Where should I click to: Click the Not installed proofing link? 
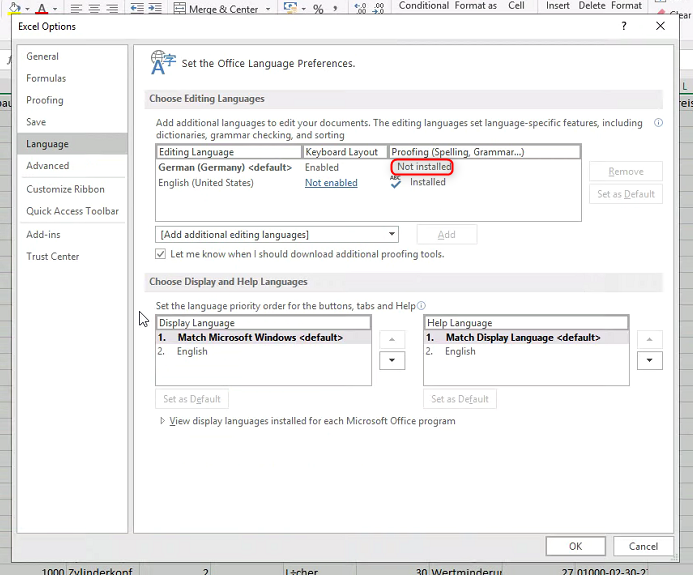[x=424, y=167]
